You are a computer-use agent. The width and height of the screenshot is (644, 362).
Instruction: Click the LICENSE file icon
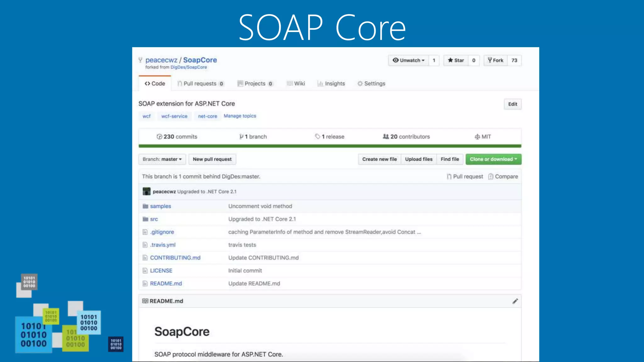[x=145, y=271]
